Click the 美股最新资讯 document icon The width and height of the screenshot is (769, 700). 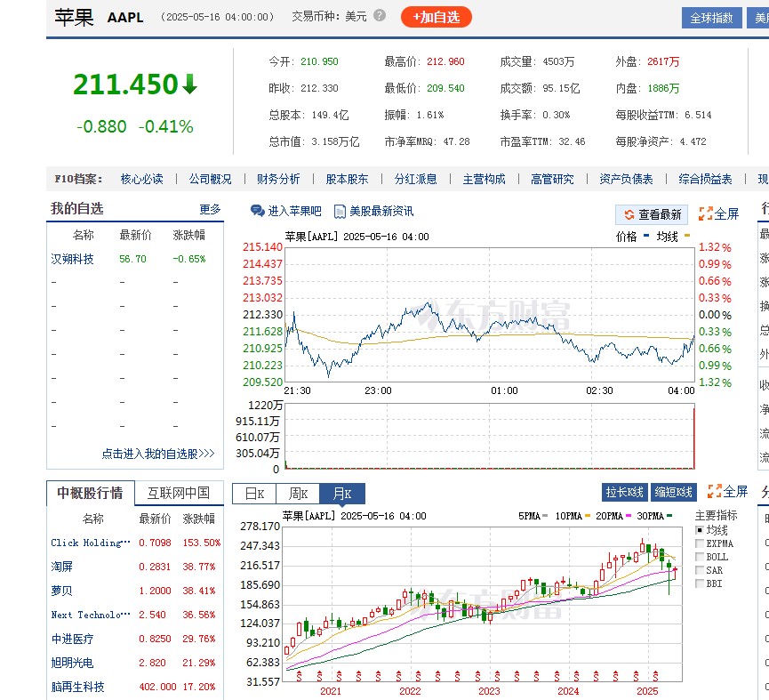(x=340, y=212)
